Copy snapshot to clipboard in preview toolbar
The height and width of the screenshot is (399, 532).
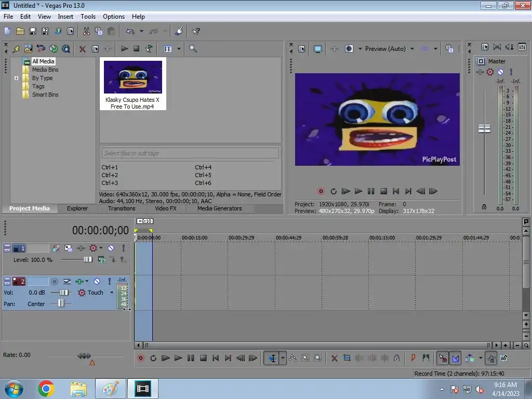tap(449, 49)
